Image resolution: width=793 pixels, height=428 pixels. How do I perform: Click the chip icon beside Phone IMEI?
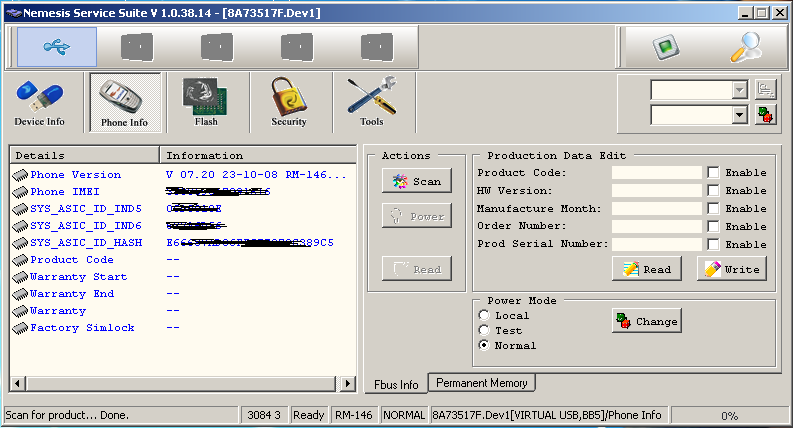(20, 192)
